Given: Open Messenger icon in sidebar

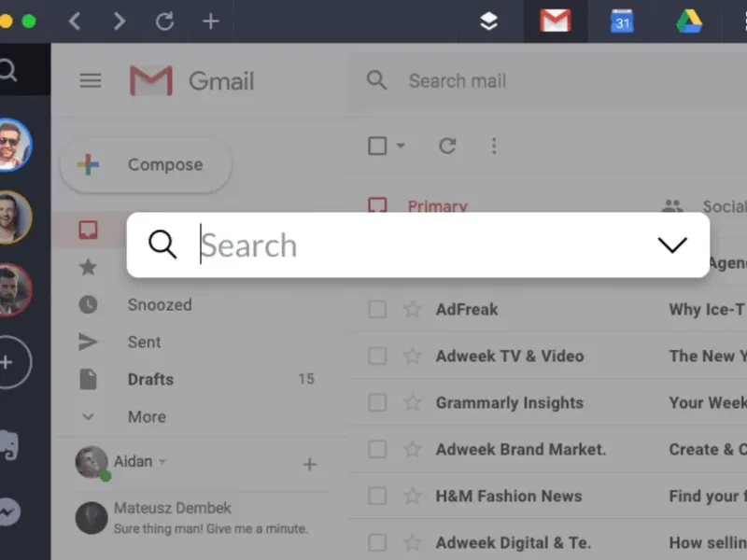Looking at the screenshot, I should (x=9, y=511).
